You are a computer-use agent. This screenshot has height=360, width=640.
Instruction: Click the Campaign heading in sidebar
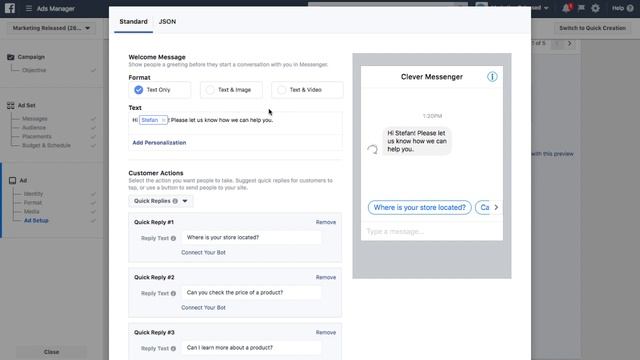click(x=31, y=57)
